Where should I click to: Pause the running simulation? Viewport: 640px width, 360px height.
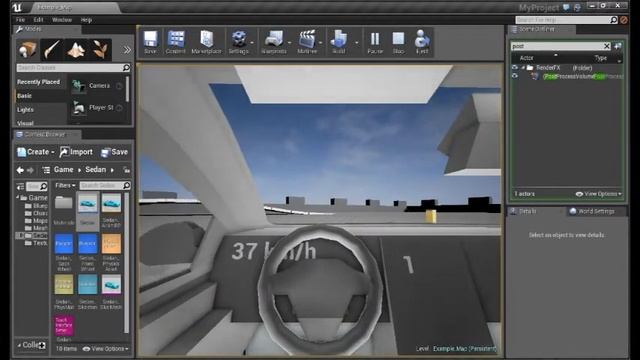(x=375, y=42)
